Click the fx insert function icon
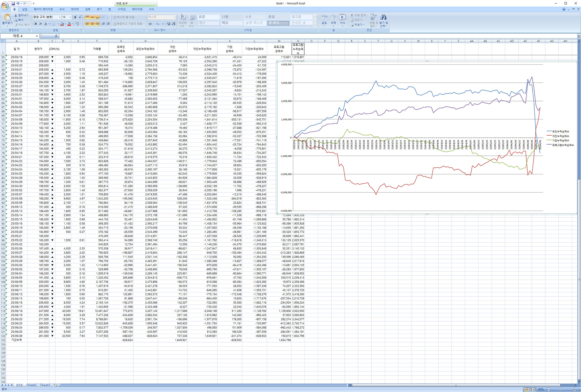581x392 pixels. (x=56, y=36)
